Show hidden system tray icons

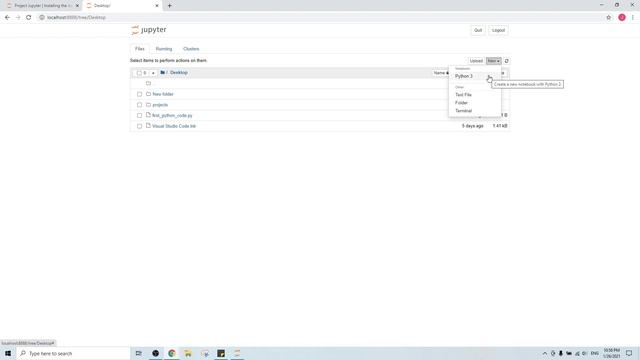point(544,353)
